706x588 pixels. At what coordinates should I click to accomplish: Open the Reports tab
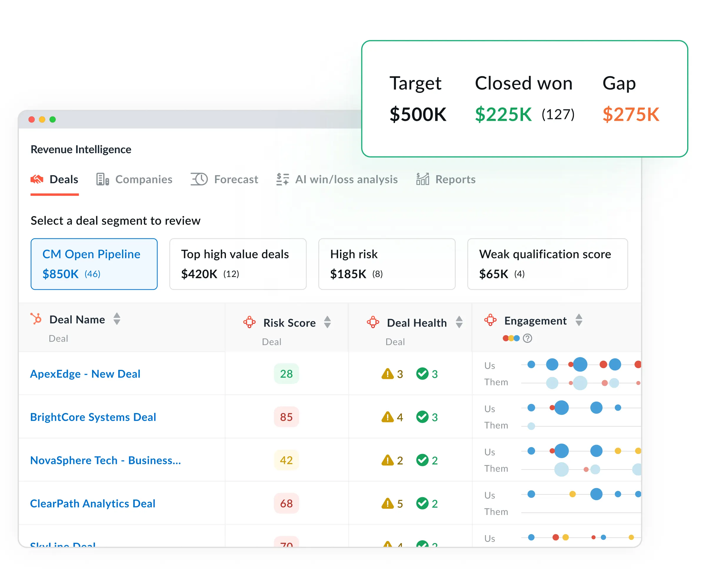(x=455, y=179)
